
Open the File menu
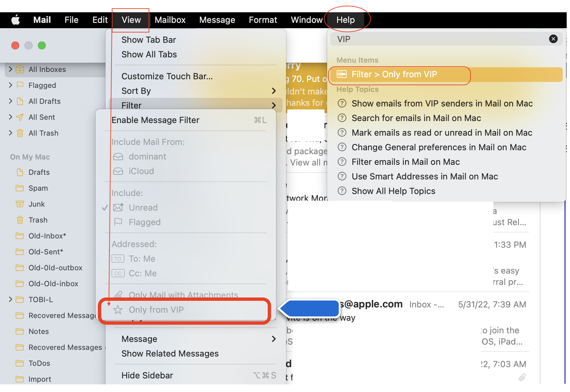click(x=71, y=20)
